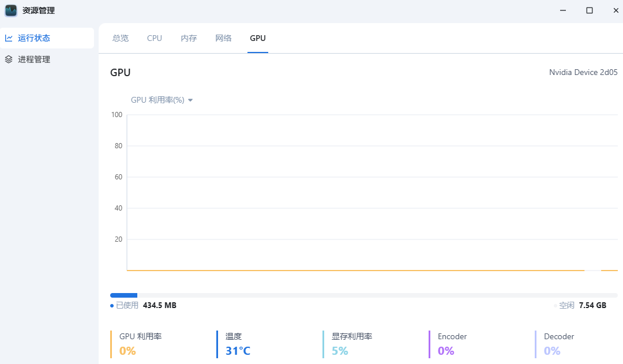Switch to the 总览 tab
This screenshot has width=623, height=364.
tap(121, 38)
